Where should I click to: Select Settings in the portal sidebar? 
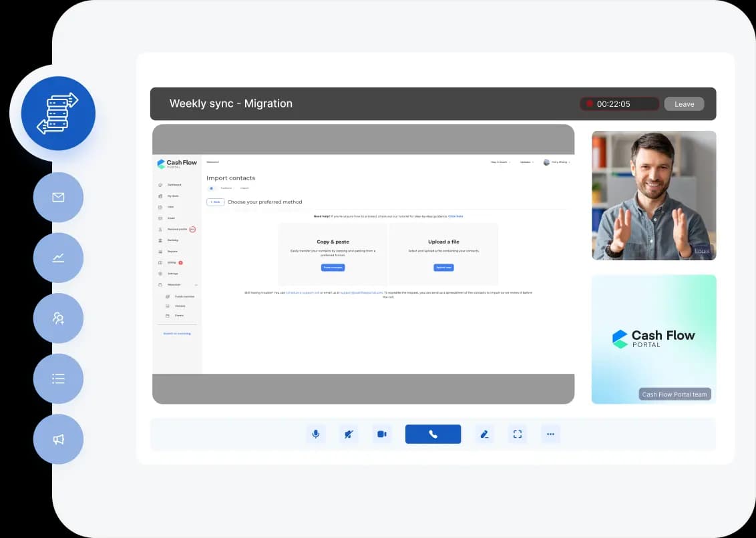(172, 274)
